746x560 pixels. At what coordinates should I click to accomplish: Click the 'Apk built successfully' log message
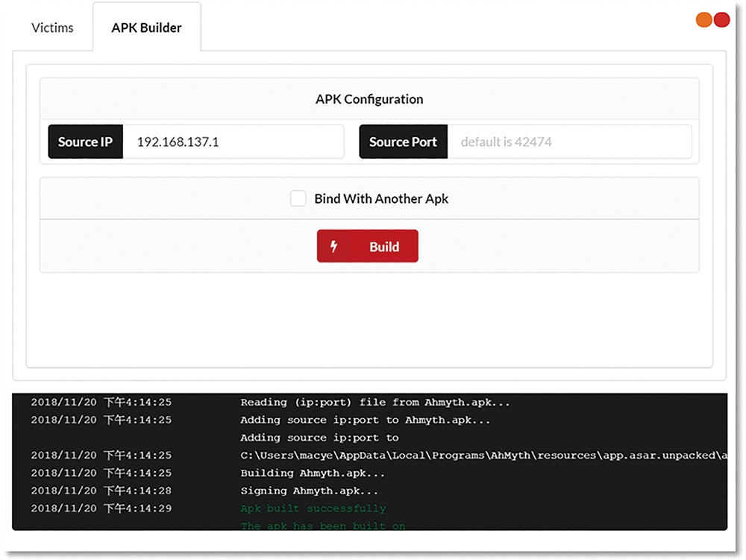click(x=313, y=509)
